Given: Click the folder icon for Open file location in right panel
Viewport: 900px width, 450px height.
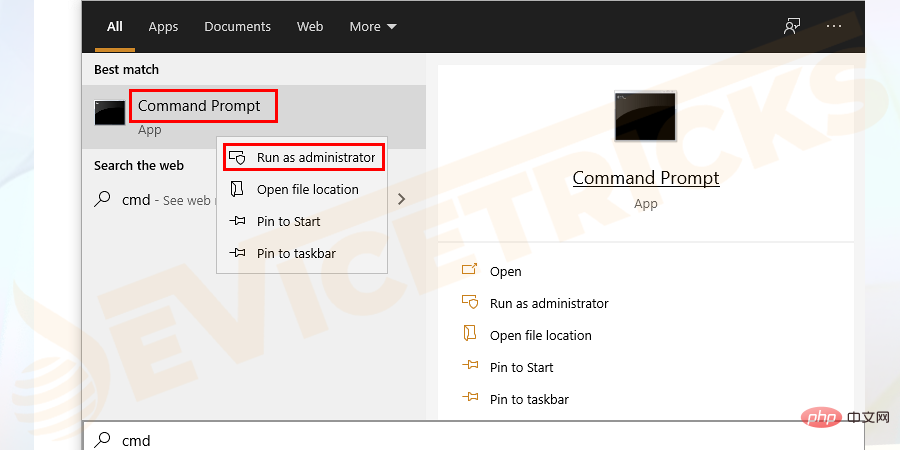Looking at the screenshot, I should tap(469, 335).
